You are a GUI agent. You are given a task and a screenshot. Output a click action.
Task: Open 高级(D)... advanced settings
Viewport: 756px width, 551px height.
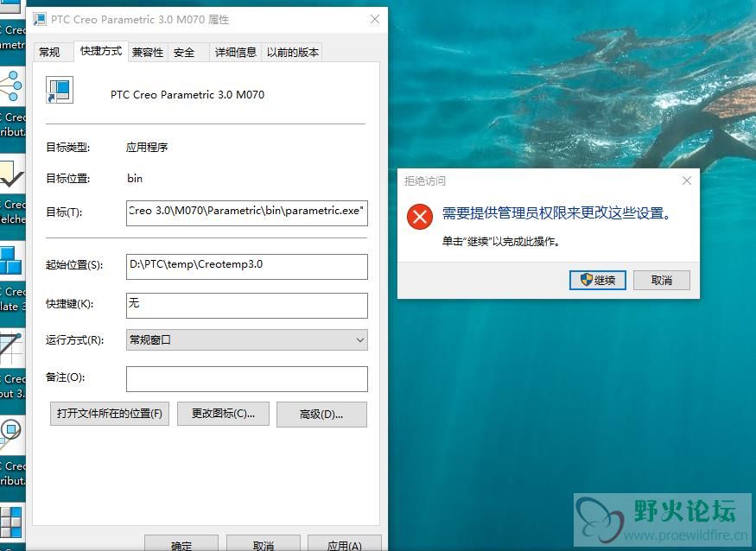[x=321, y=414]
